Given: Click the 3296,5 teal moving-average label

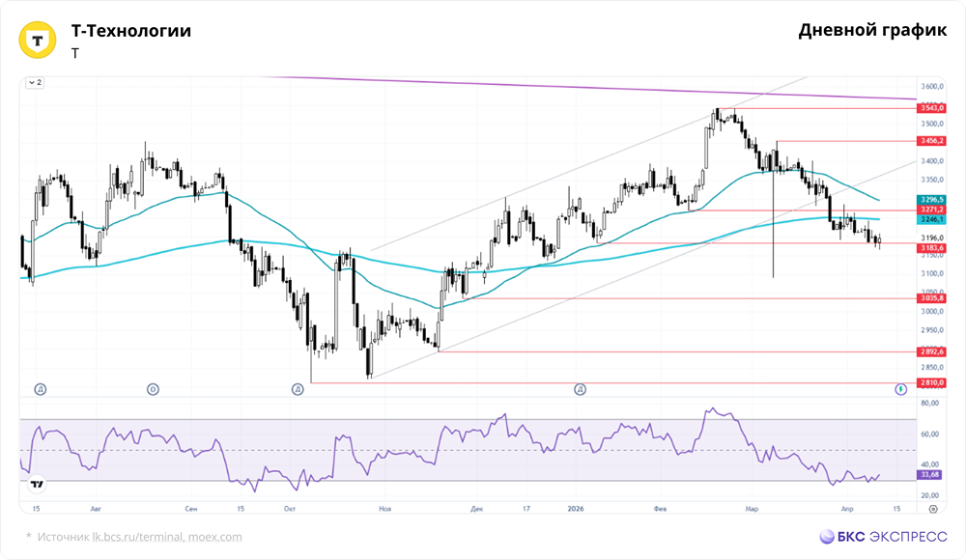Looking at the screenshot, I should tap(931, 200).
